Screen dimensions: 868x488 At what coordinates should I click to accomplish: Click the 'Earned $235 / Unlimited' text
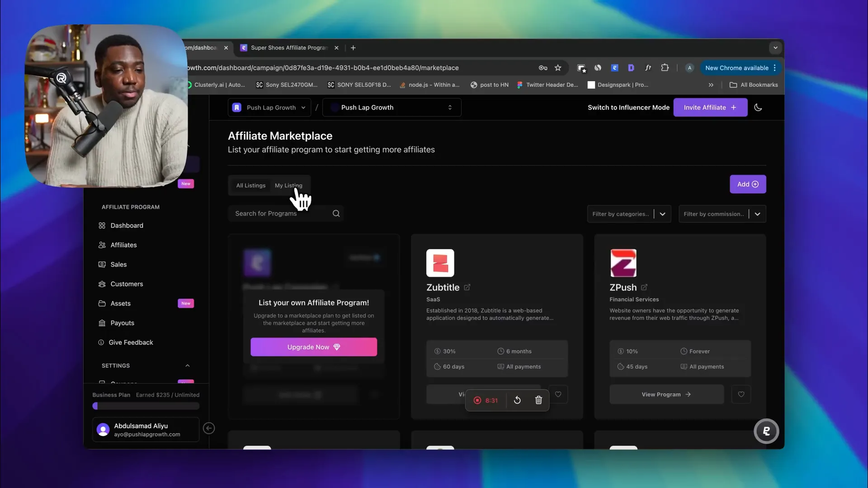[168, 395]
